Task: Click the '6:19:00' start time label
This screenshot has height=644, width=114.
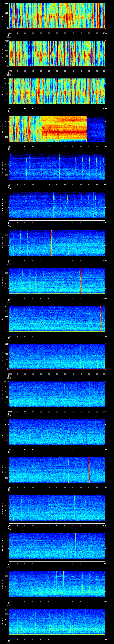Action: [9, 147]
